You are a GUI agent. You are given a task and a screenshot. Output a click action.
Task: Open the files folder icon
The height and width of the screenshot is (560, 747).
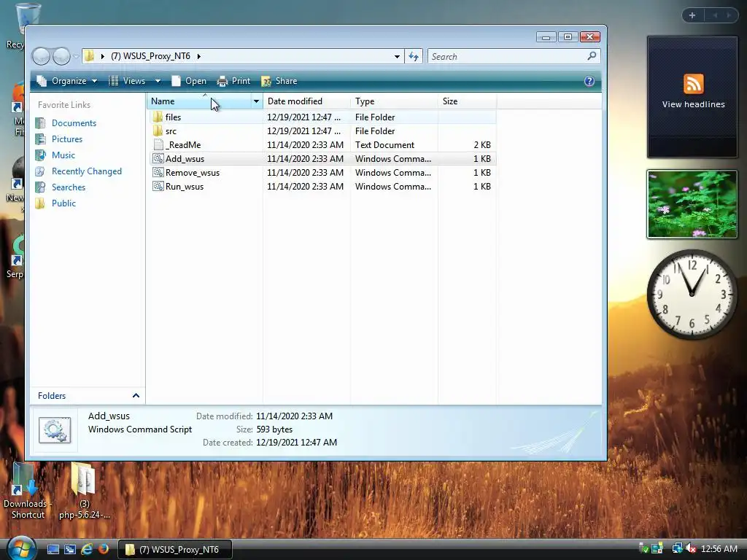tap(158, 117)
